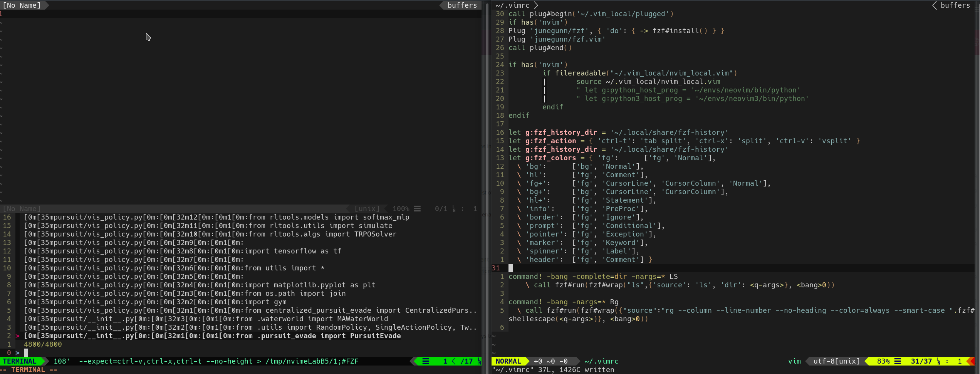Click the utf-8[unix] encoding label
The height and width of the screenshot is (374, 980).
tap(836, 361)
